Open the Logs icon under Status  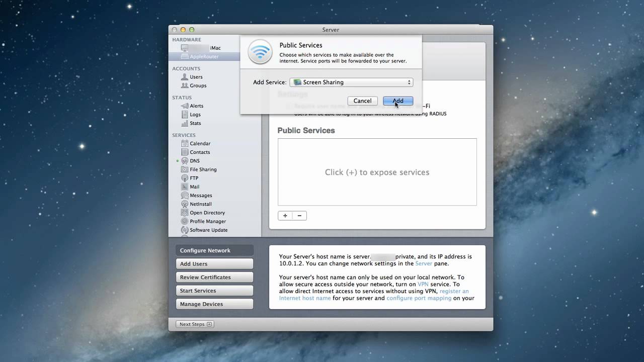(x=185, y=114)
